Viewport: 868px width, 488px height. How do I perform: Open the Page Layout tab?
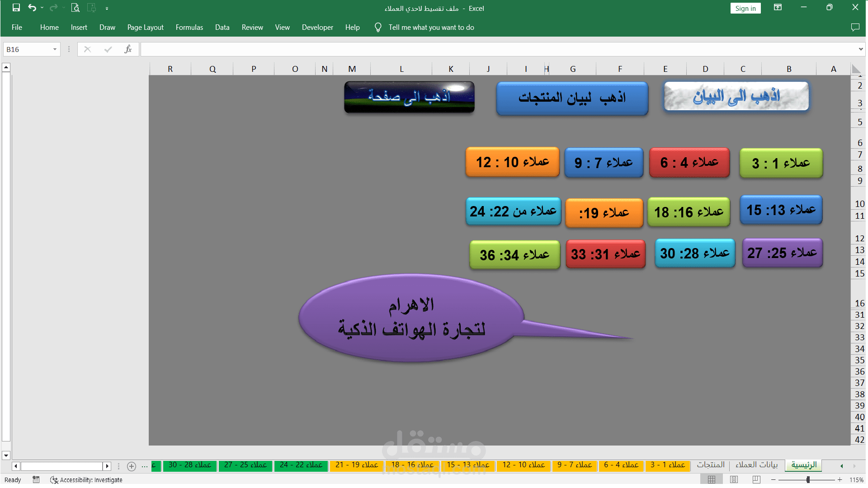(x=145, y=28)
